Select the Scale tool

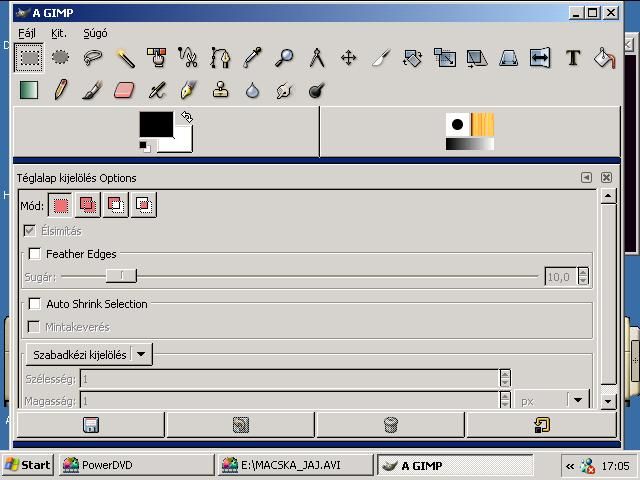point(444,58)
